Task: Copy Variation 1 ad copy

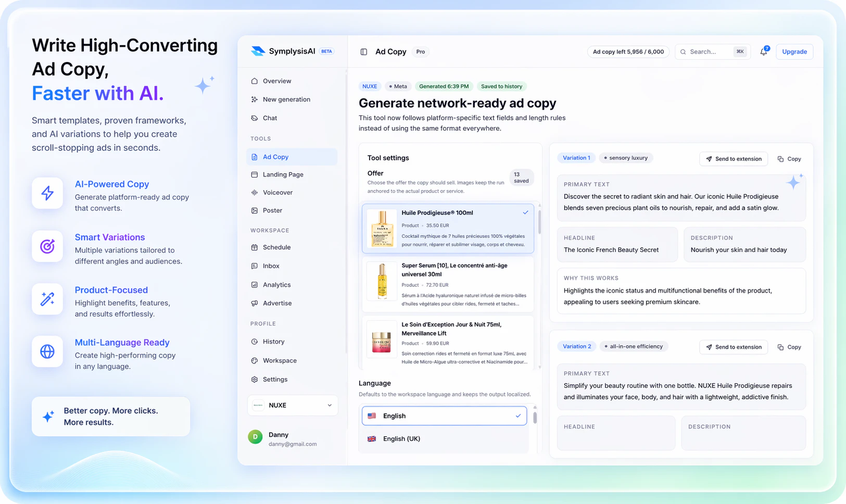Action: point(789,159)
